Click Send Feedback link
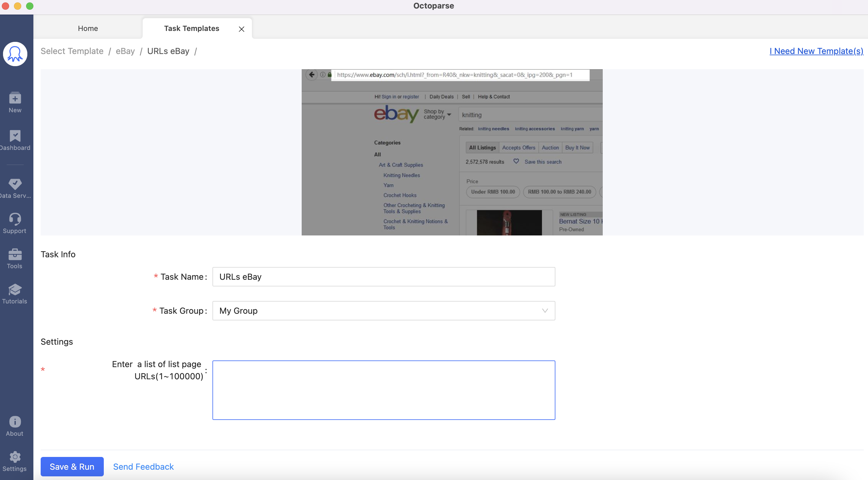 coord(143,467)
